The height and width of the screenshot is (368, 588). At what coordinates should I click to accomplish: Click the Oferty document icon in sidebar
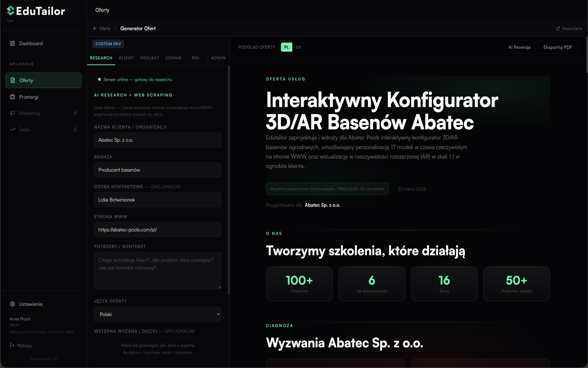(13, 80)
